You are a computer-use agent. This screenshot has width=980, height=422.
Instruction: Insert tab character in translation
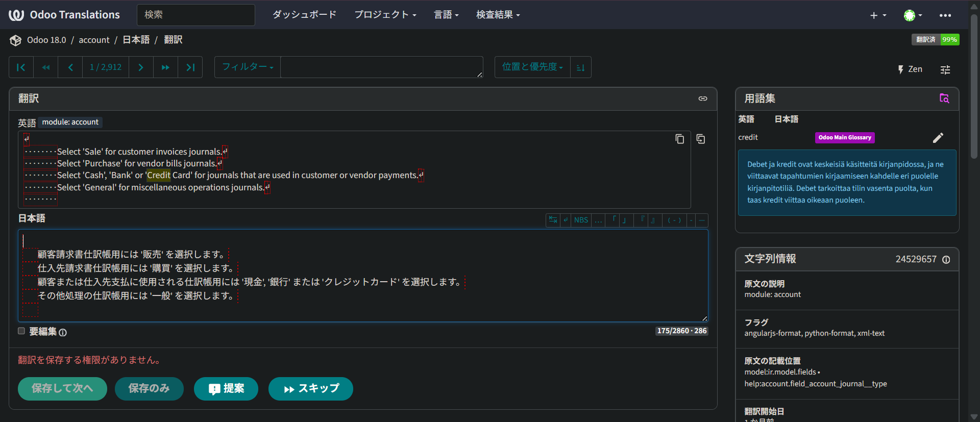point(553,220)
